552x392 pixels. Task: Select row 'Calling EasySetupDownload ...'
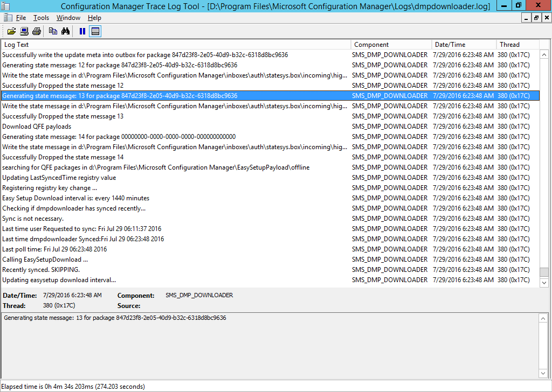(270, 259)
